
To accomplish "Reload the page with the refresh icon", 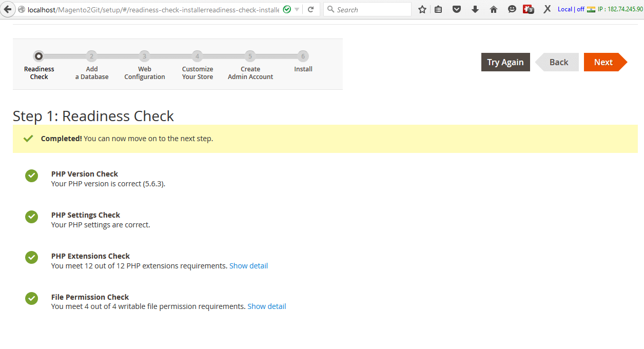I will click(x=310, y=9).
